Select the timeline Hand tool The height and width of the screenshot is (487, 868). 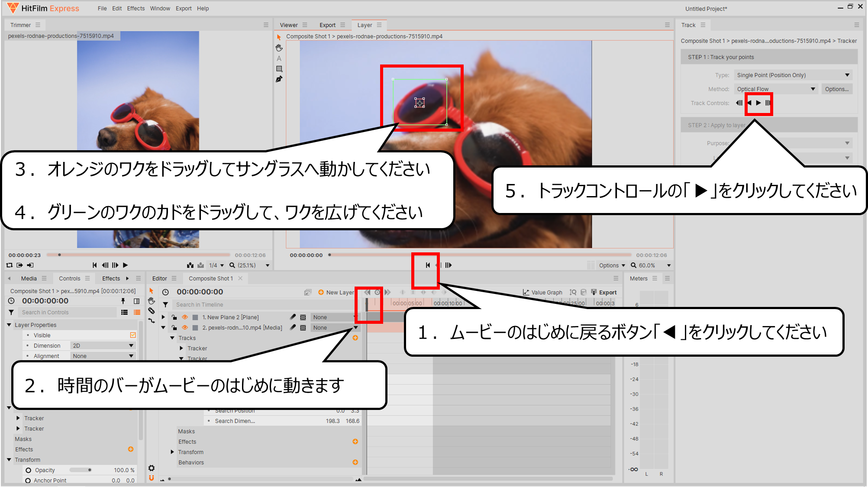[152, 300]
